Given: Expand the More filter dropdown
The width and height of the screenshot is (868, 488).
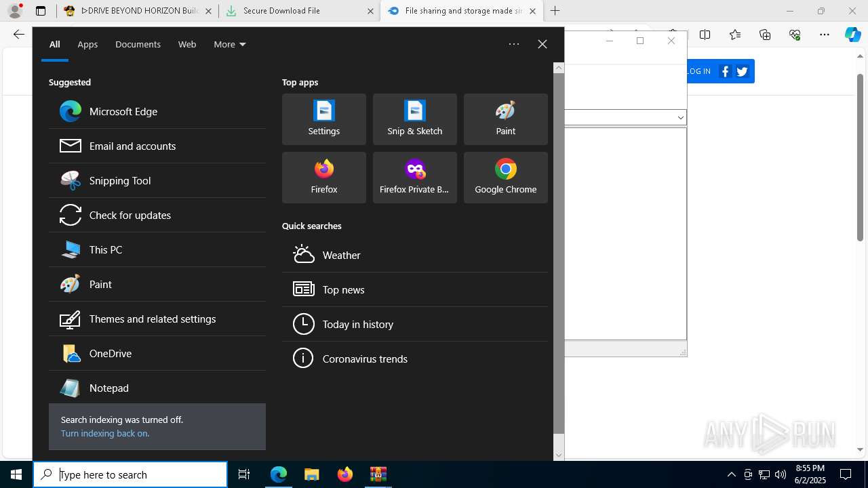Looking at the screenshot, I should coord(230,44).
